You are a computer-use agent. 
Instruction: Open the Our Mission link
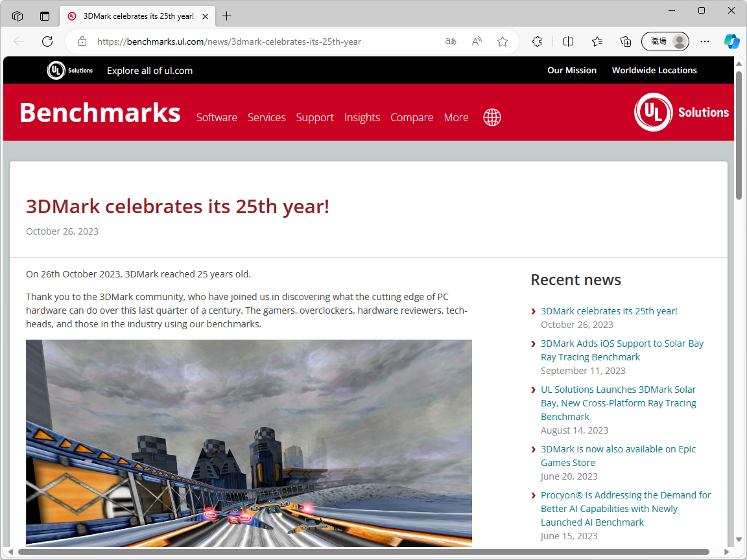click(572, 70)
